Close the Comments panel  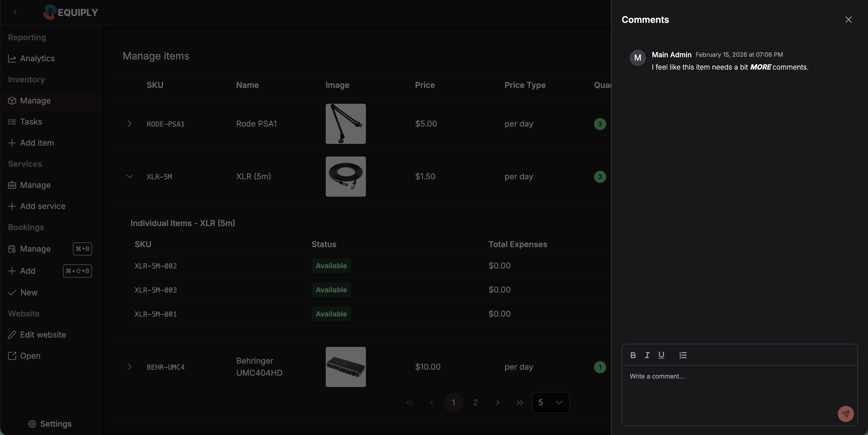point(848,20)
